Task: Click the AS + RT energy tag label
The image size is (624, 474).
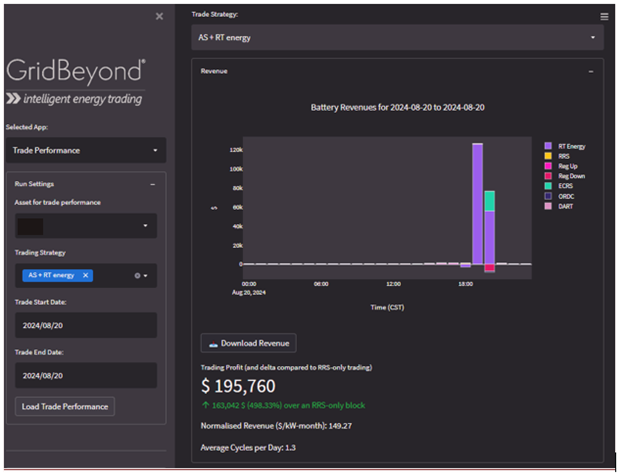Action: 51,275
